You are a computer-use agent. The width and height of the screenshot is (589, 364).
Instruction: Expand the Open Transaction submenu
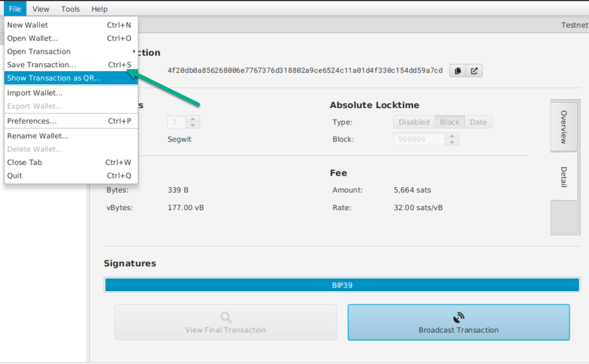coord(70,51)
